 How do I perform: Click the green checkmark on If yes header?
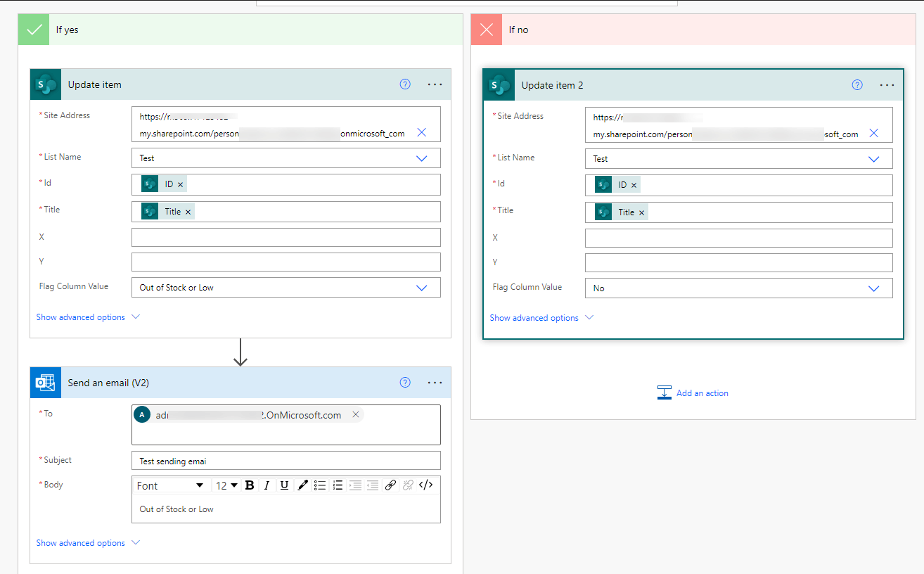(x=33, y=29)
